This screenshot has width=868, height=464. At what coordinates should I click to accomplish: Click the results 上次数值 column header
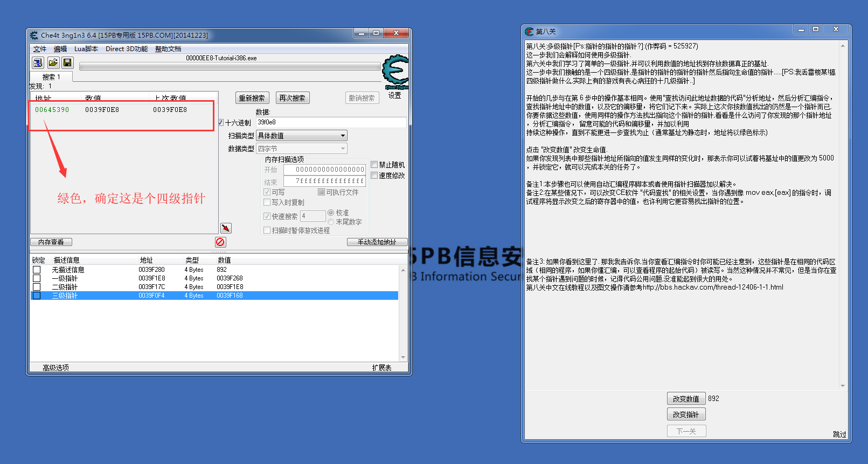point(170,97)
